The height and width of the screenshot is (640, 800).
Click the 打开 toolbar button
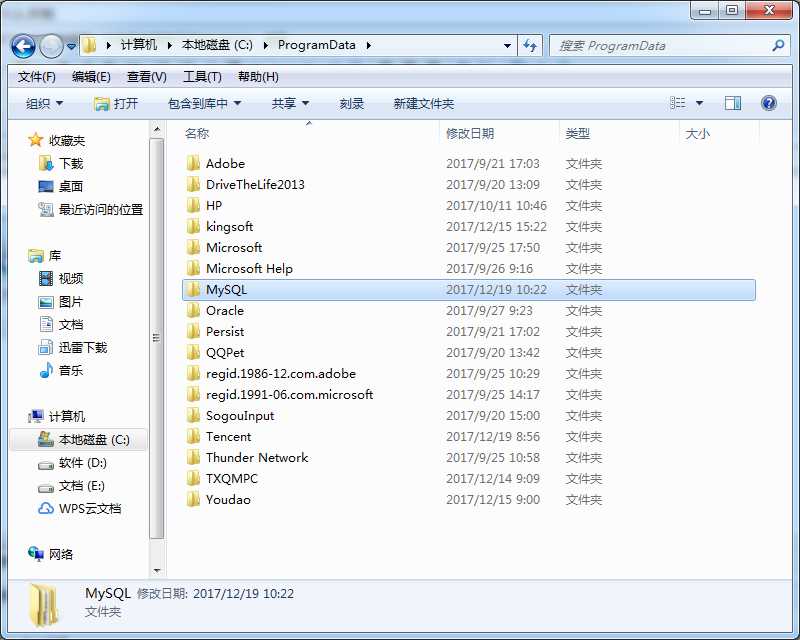click(116, 104)
